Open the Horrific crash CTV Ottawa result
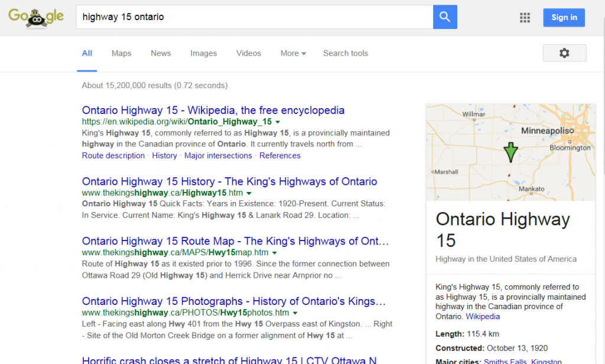Viewport: 605px width, 364px height. click(229, 360)
